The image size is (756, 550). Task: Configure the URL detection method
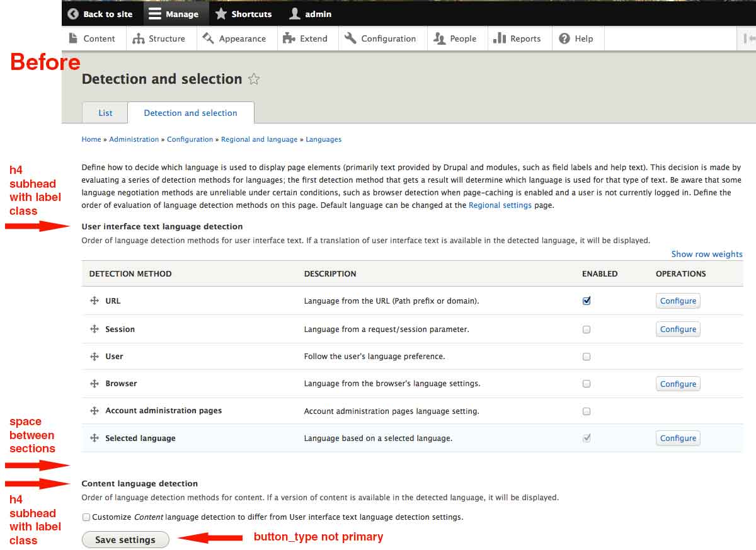click(678, 301)
